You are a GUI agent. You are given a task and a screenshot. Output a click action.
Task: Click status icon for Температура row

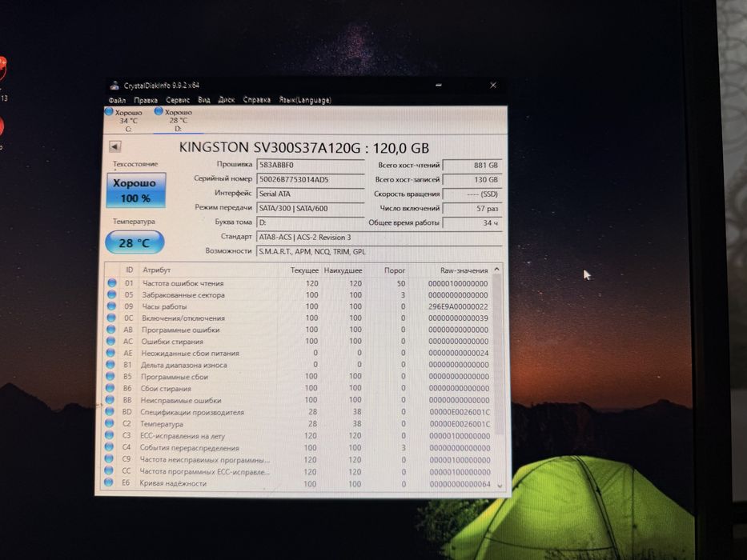pyautogui.click(x=110, y=423)
